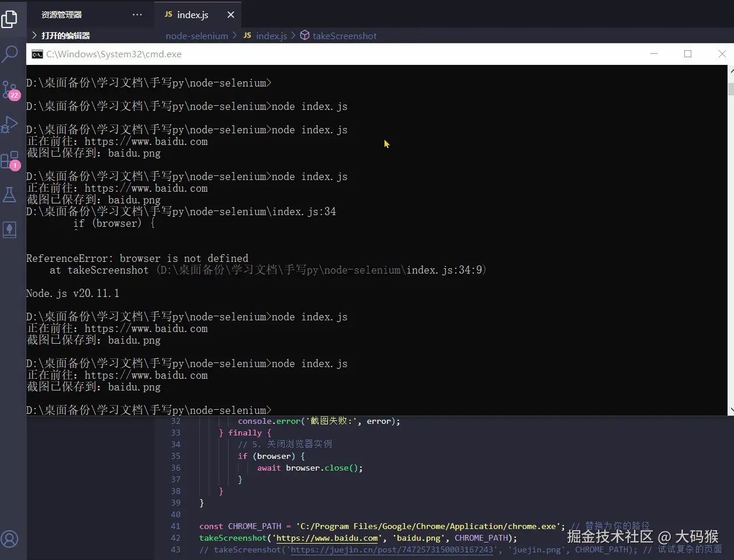Maximize the cmd.exe window
This screenshot has height=560, width=734.
688,54
